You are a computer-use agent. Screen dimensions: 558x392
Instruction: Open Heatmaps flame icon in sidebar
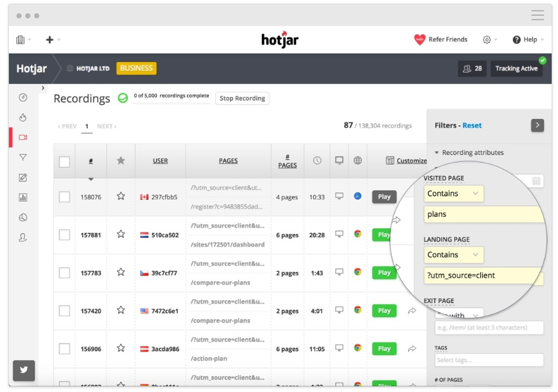[x=23, y=118]
